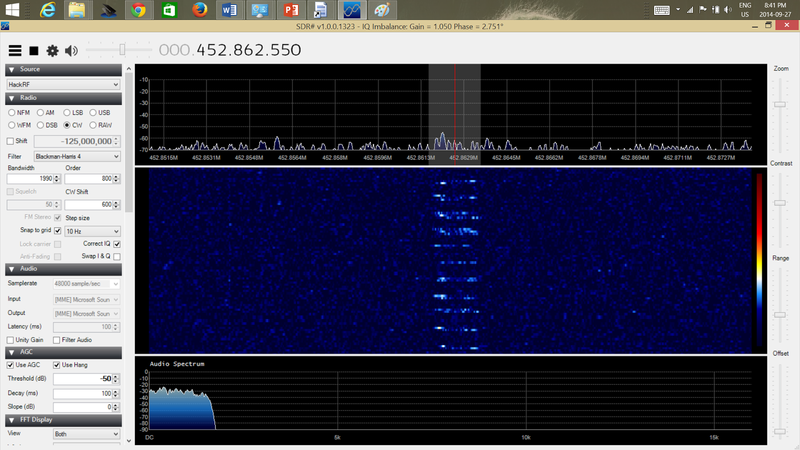Mute audio via the speaker icon
This screenshot has height=450, width=800.
click(71, 51)
